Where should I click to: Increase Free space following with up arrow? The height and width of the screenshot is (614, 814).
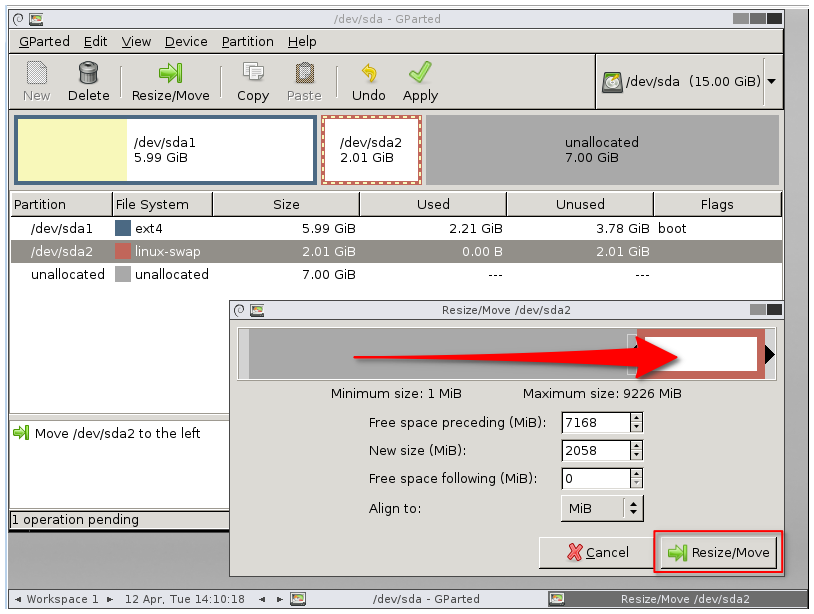636,474
